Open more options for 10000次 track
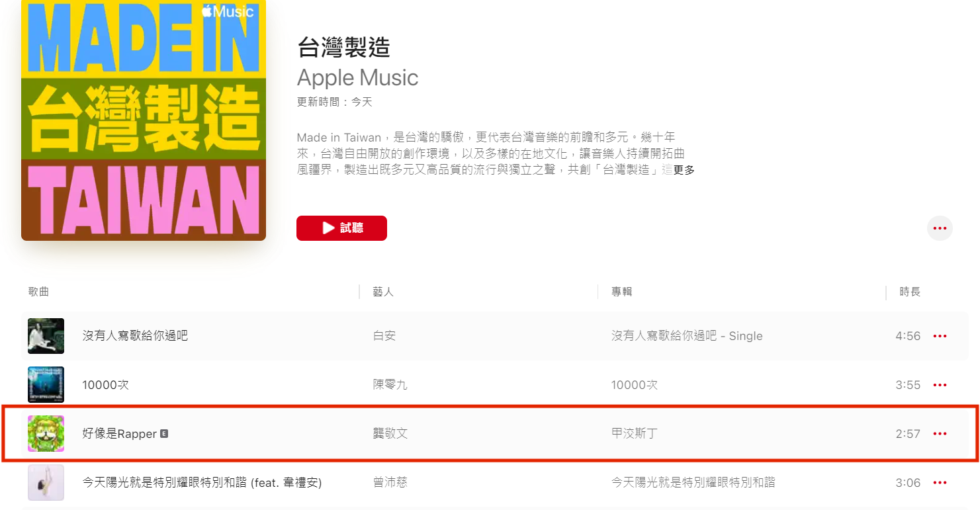980x510 pixels. (x=940, y=385)
